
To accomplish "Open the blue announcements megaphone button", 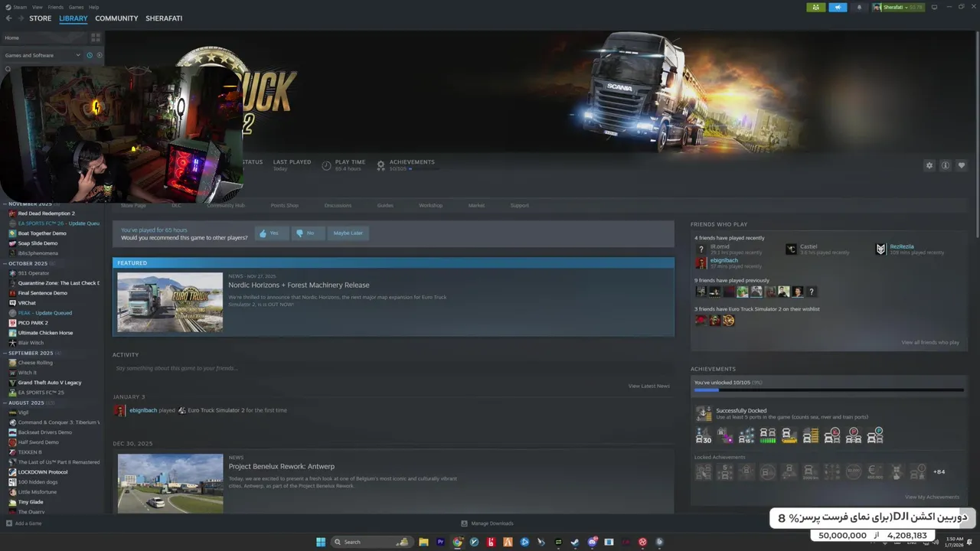I will click(x=838, y=7).
